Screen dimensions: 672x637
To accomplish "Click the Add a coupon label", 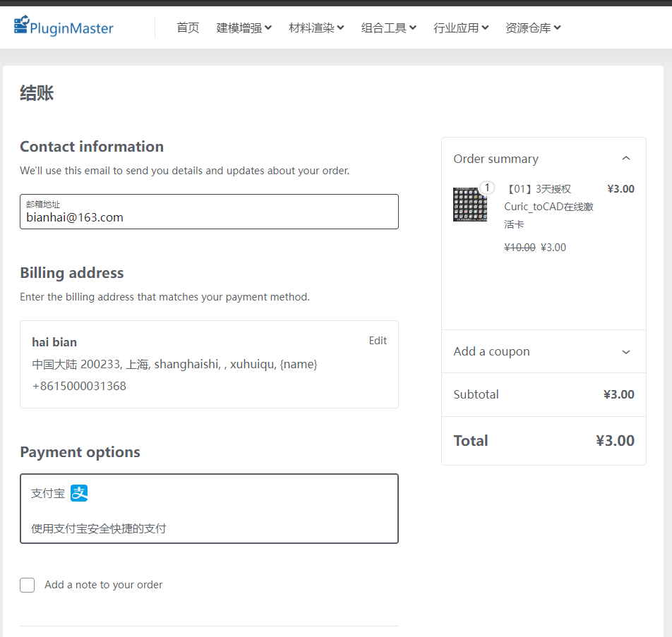I will click(491, 351).
